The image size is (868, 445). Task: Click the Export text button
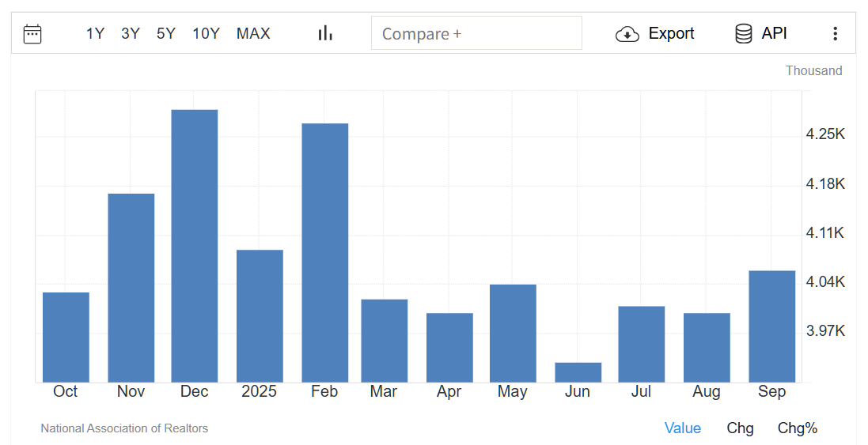click(x=671, y=33)
